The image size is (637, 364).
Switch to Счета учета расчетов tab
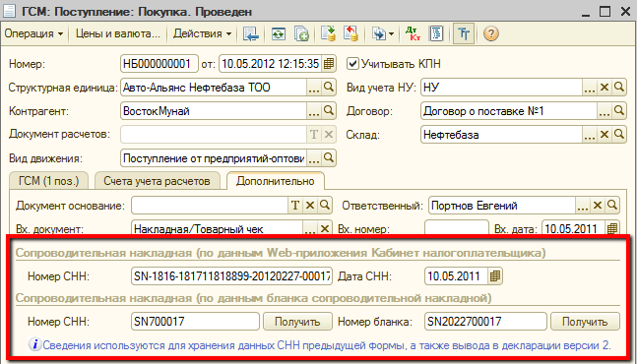coord(157,181)
